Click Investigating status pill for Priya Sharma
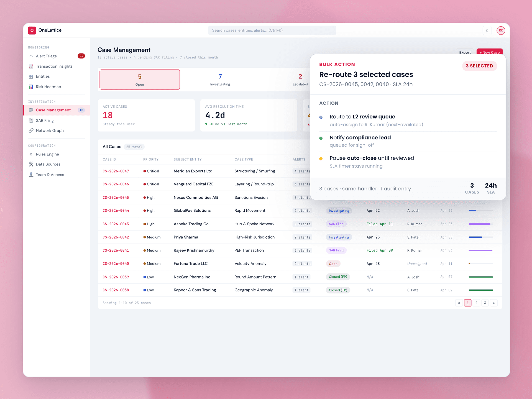The image size is (532, 399). tap(339, 237)
